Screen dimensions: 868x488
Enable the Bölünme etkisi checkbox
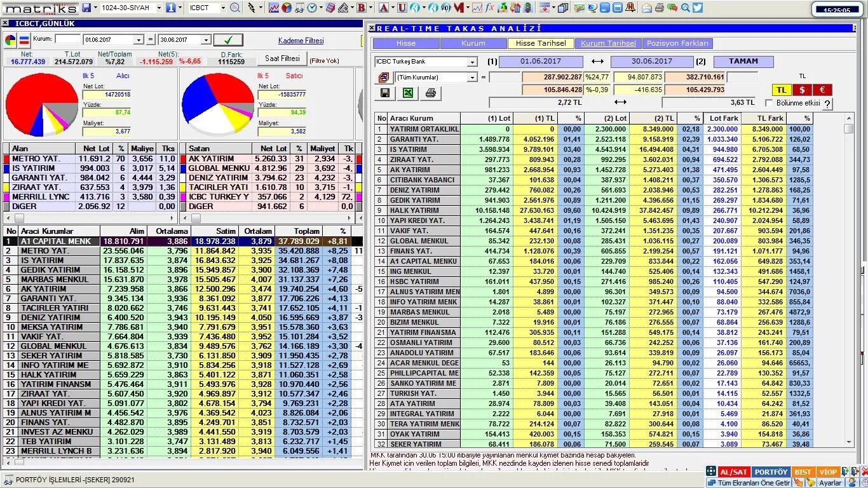770,103
